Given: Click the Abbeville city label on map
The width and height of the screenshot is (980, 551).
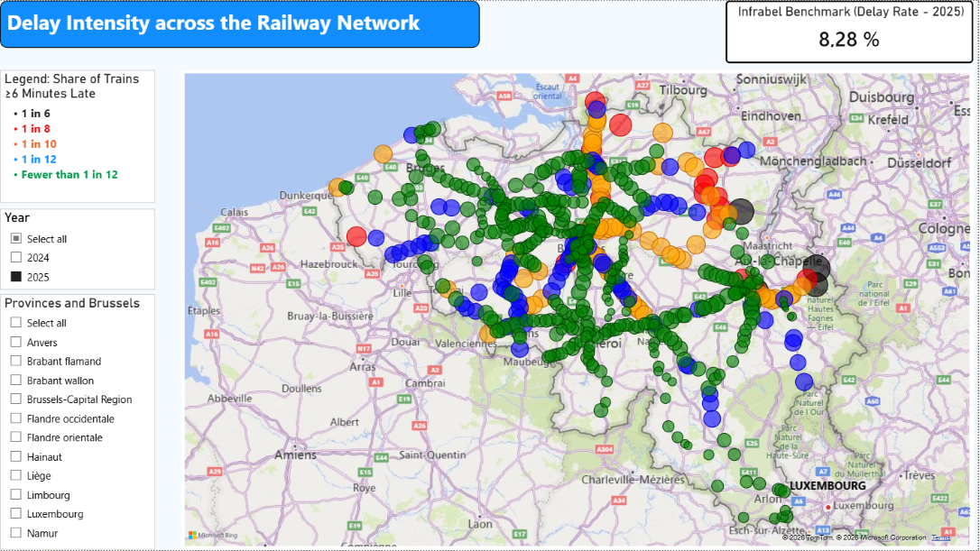Looking at the screenshot, I should (x=229, y=398).
